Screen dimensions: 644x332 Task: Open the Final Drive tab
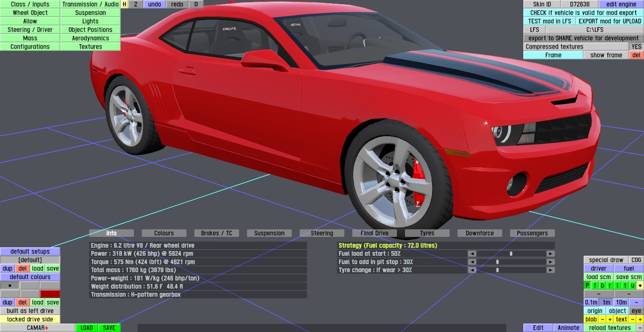click(374, 233)
